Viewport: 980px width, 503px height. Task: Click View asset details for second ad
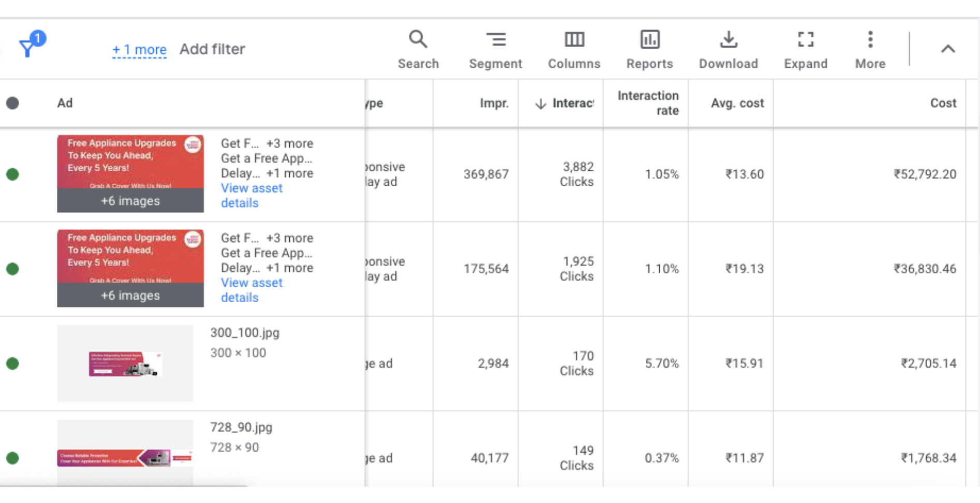[x=251, y=290]
